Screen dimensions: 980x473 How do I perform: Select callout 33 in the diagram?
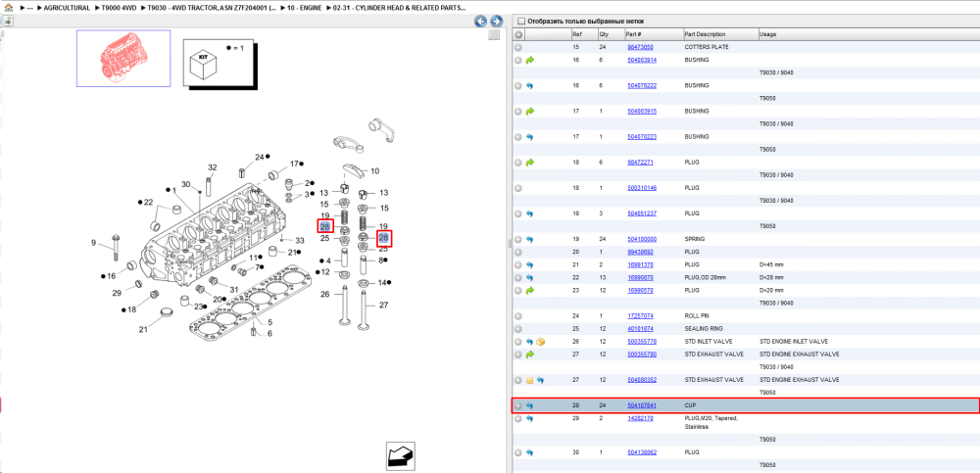(300, 241)
